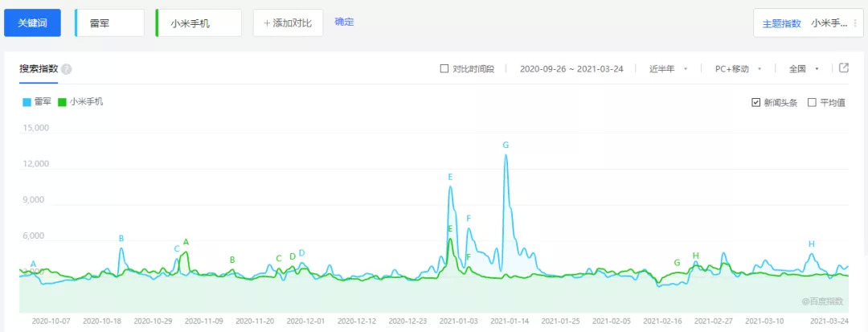Confirm with the 确定 link
This screenshot has width=868, height=332.
click(x=344, y=23)
